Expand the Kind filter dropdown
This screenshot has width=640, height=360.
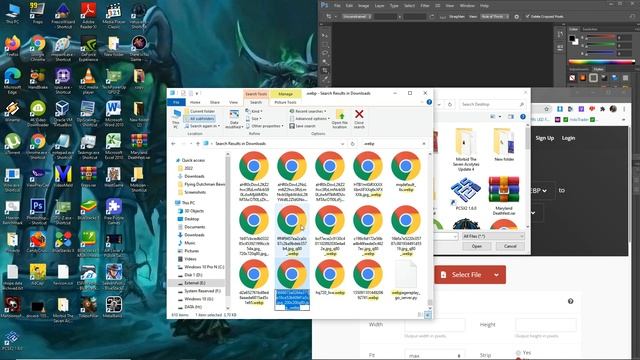click(x=254, y=111)
